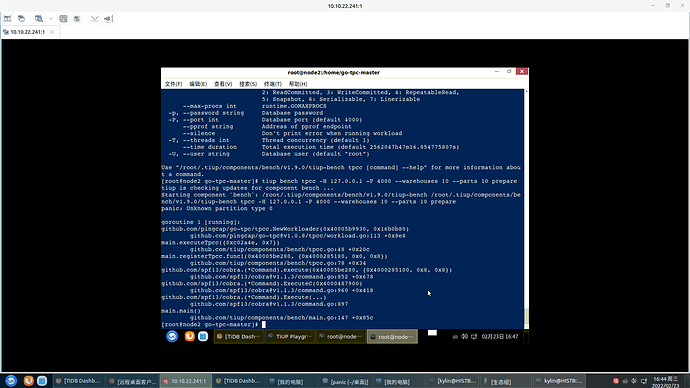Viewport: 690px width, 388px height.
Task: Switch to [生态组] taskbar item
Action: [x=506, y=381]
